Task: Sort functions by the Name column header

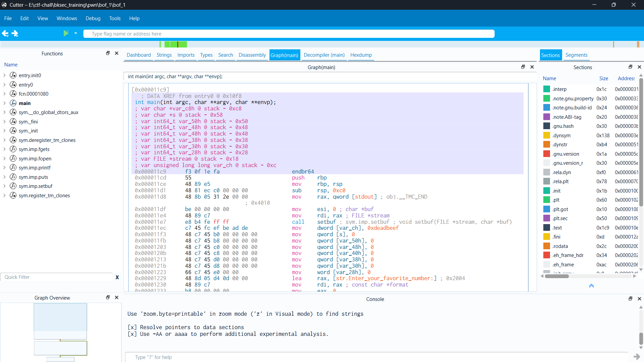Action: pos(11,65)
